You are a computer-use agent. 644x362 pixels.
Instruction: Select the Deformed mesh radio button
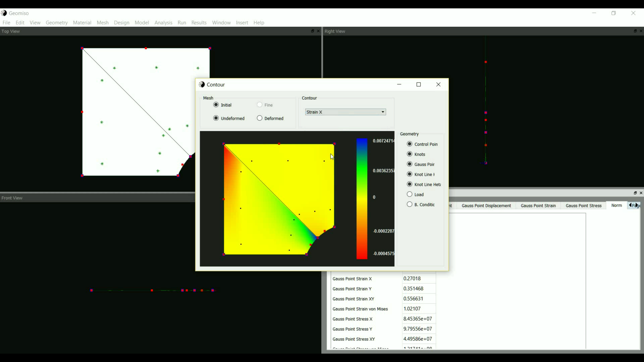260,118
